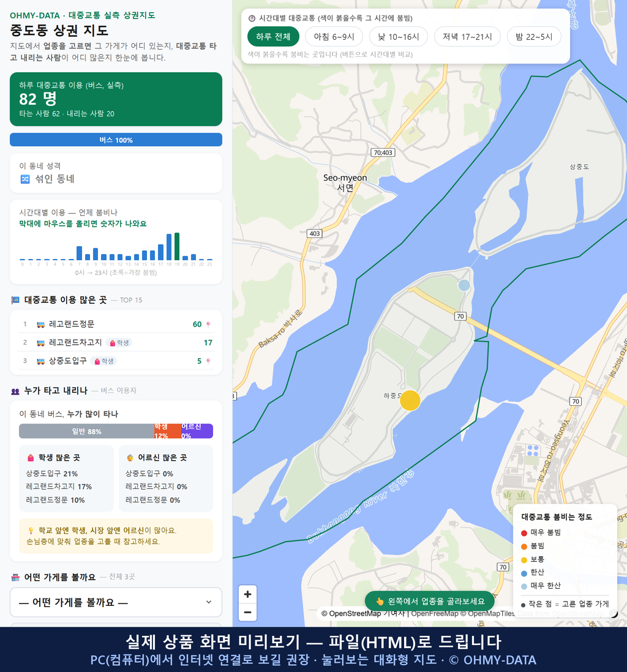
Task: Click the pin icon beside 상중도입구 count
Action: [208, 361]
